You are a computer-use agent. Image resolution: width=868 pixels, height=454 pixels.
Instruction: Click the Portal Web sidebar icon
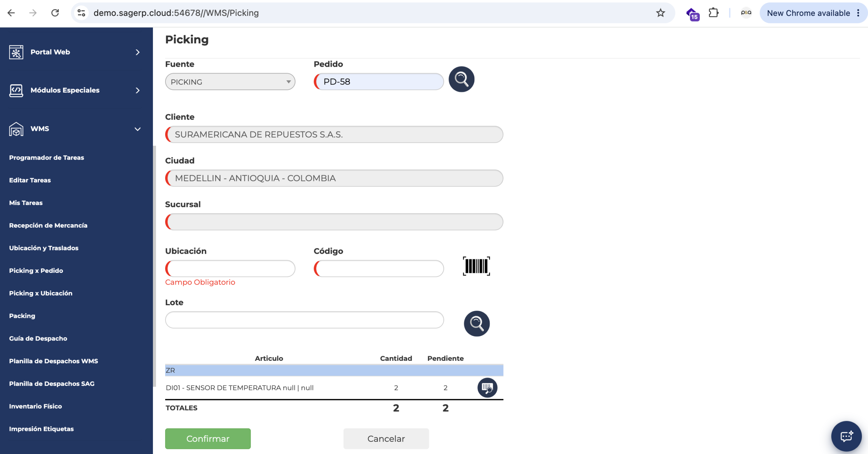click(16, 52)
